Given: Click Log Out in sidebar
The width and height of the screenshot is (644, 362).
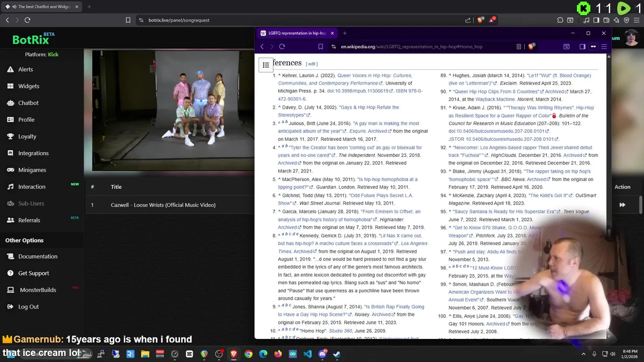Looking at the screenshot, I should pos(28,307).
